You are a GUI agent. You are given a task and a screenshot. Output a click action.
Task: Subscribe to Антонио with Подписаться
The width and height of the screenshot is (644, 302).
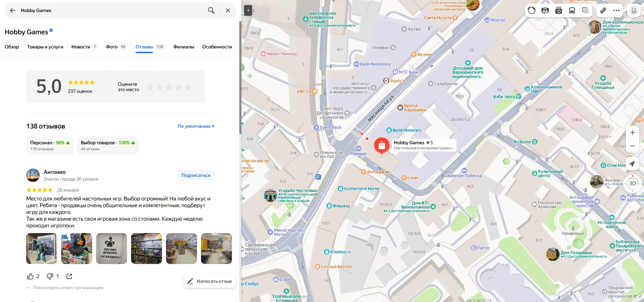[196, 175]
